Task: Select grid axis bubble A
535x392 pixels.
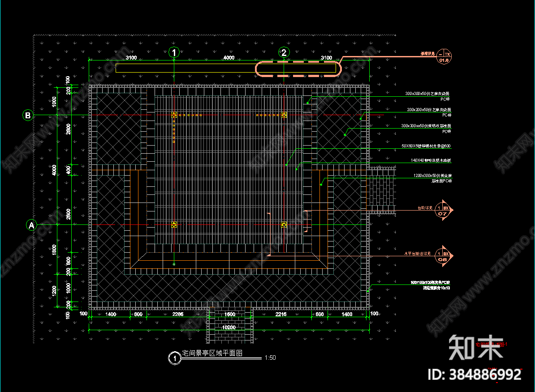Action: coord(31,225)
